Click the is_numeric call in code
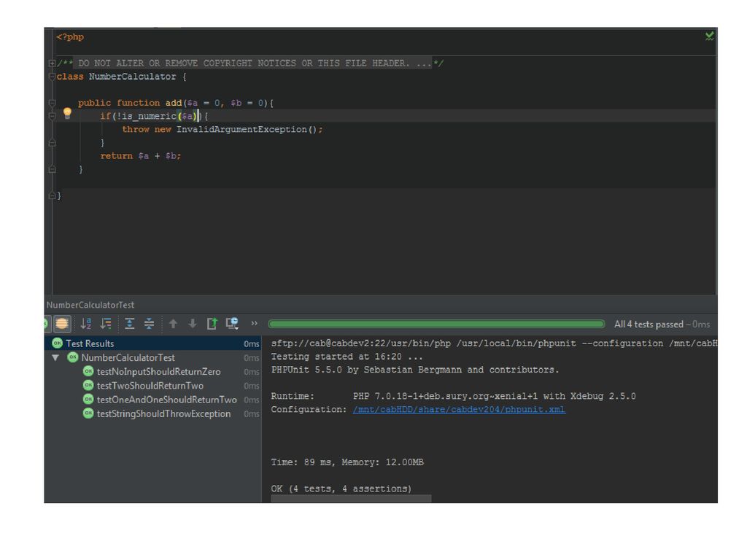This screenshot has height=560, width=747. (x=149, y=116)
